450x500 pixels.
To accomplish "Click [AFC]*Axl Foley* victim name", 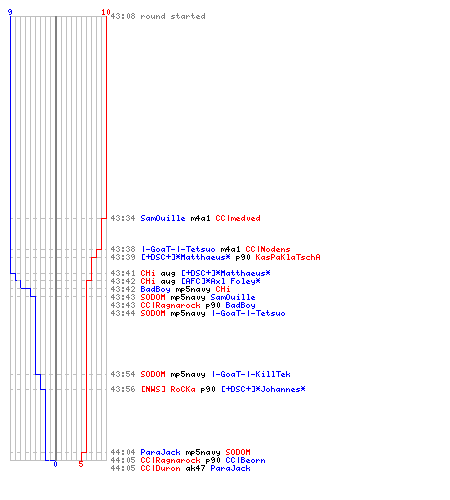I will point(221,281).
